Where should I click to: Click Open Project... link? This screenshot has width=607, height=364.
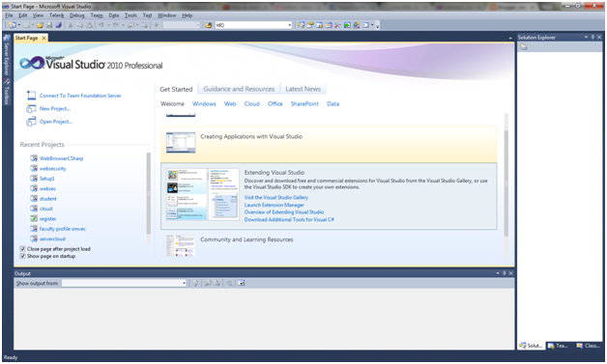coord(56,122)
